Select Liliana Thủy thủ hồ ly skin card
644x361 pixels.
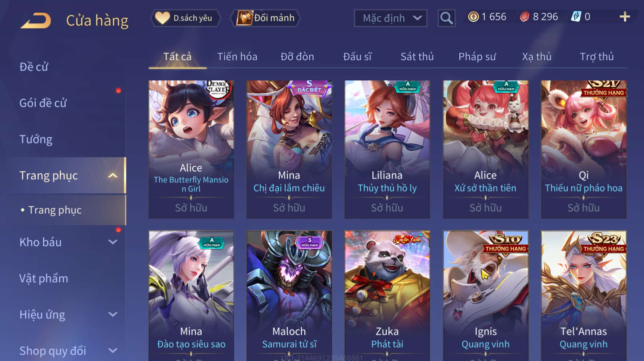point(387,149)
